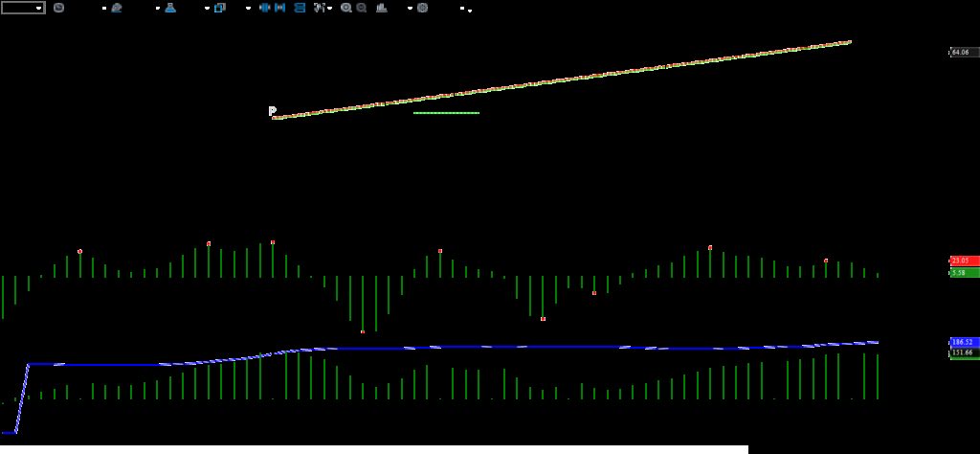Screen dimensions: 980x454
Task: Open the dropdown arrow left of gear icon
Action: point(410,9)
